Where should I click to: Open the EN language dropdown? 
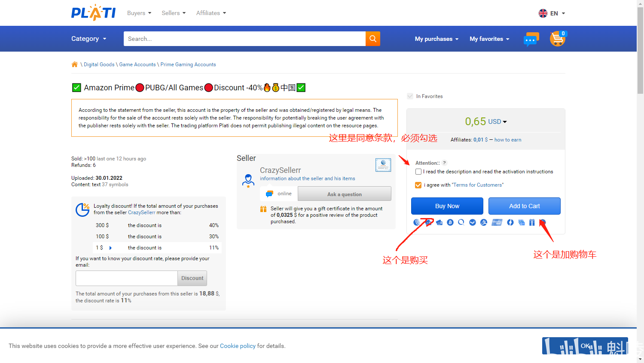point(558,13)
